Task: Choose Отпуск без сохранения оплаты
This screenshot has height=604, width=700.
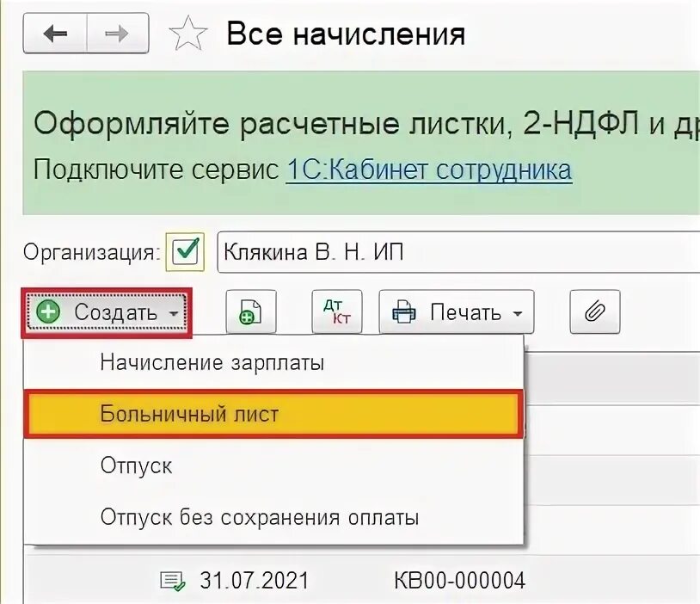Action: pyautogui.click(x=273, y=517)
